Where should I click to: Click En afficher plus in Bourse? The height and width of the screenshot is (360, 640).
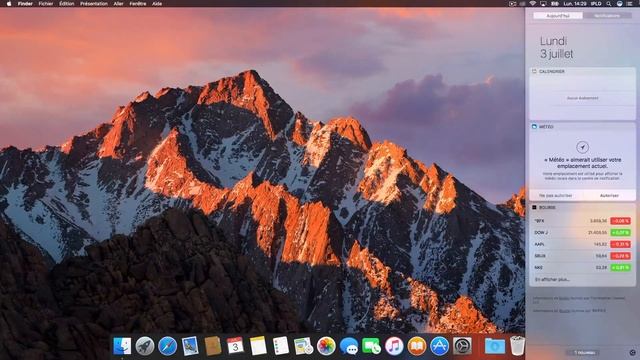(552, 280)
